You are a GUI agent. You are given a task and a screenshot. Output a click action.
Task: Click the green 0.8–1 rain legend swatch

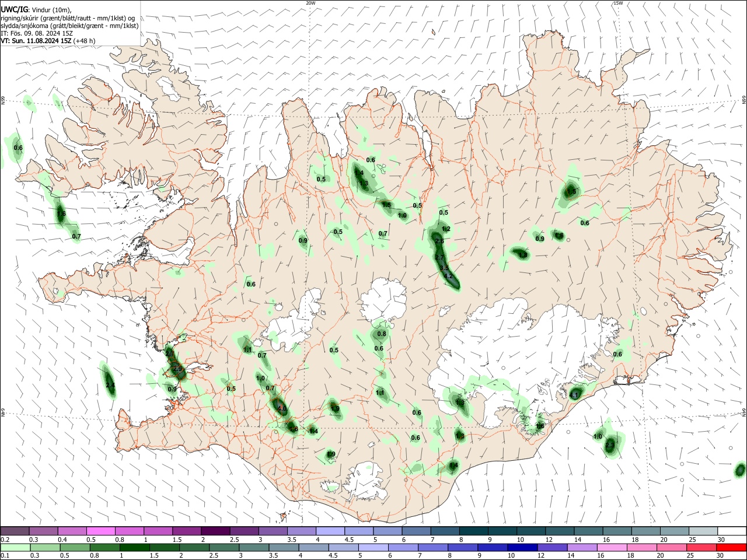click(x=104, y=548)
